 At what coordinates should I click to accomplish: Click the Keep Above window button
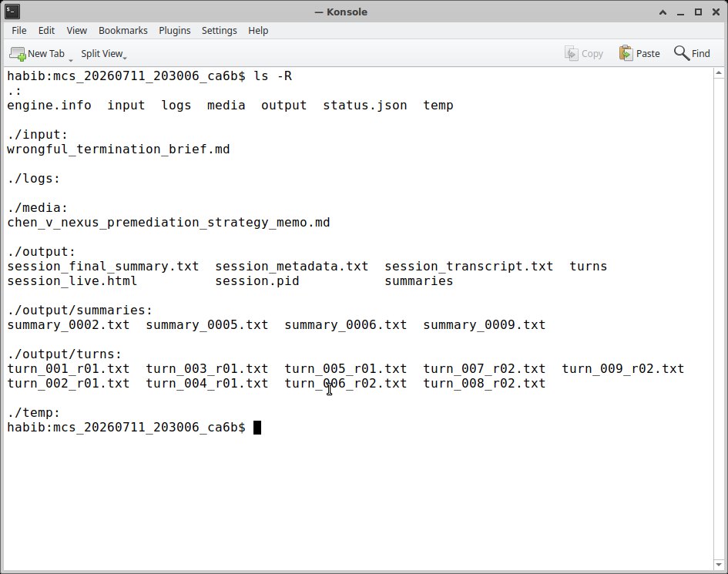pos(663,12)
